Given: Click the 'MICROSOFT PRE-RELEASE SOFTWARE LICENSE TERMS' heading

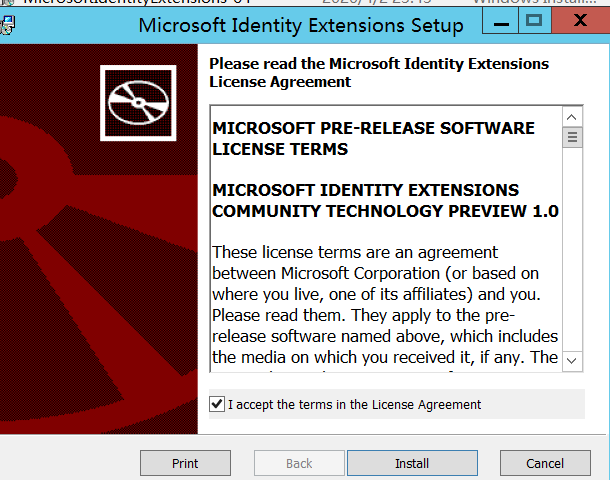Looking at the screenshot, I should 373,138.
